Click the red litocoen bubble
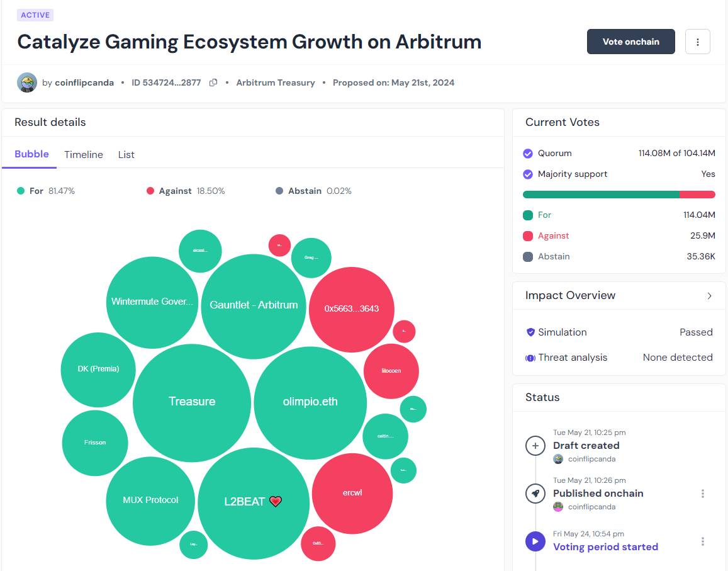This screenshot has width=728, height=571. (391, 371)
